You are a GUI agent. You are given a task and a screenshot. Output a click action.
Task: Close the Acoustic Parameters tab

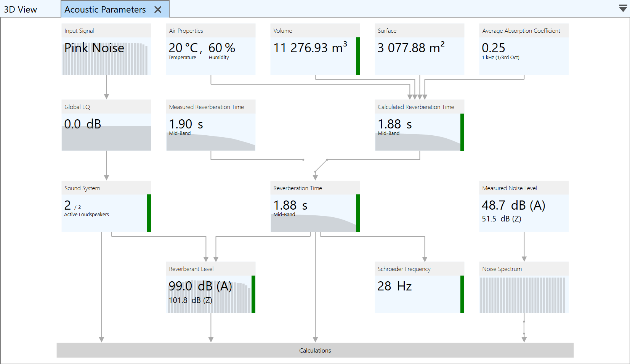click(158, 10)
